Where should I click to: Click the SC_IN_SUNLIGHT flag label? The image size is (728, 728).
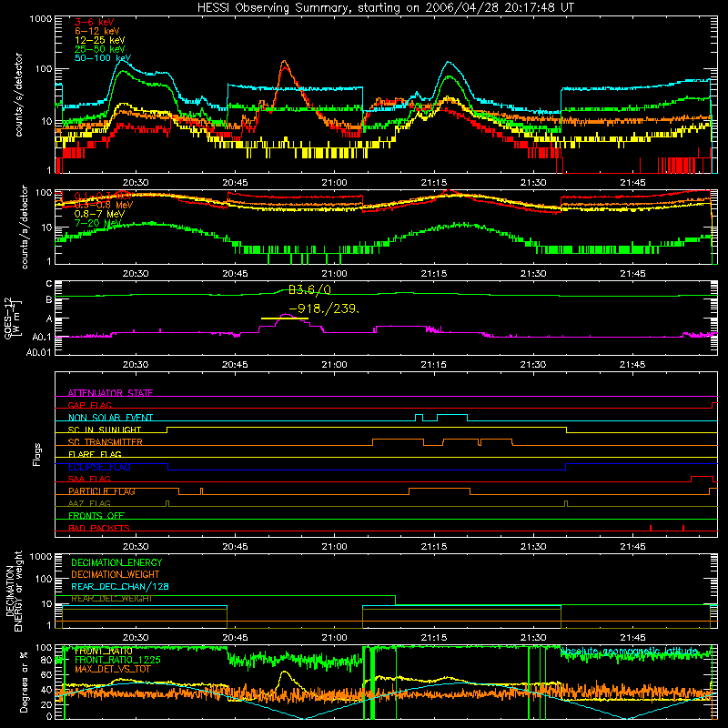[x=105, y=430]
